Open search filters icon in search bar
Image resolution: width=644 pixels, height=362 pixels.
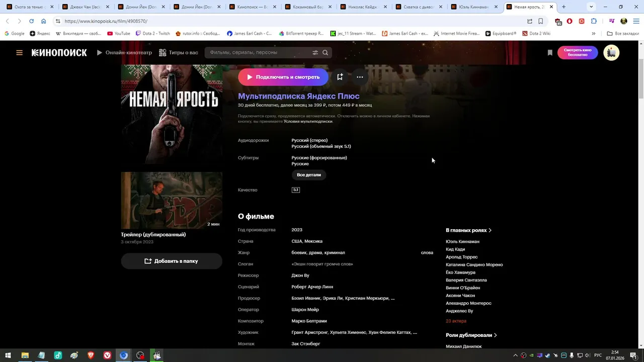pos(315,52)
